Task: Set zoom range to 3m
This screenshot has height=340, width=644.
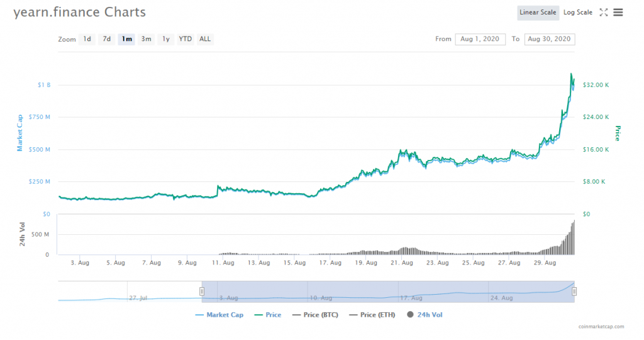Action: click(146, 39)
